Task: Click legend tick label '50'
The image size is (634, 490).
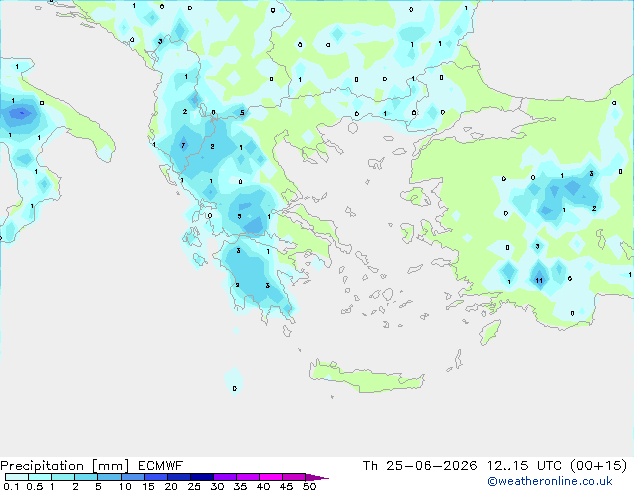Action: (309, 486)
